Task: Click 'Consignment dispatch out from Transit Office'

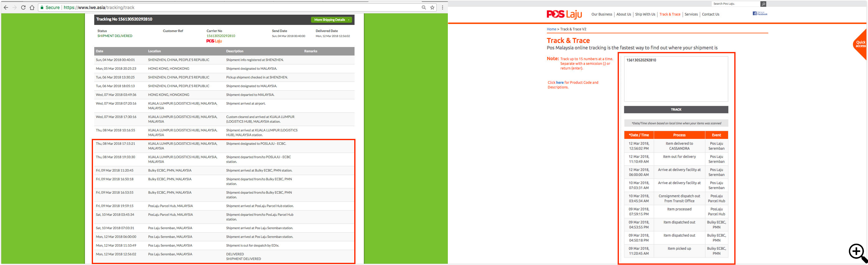Action: 679,198
